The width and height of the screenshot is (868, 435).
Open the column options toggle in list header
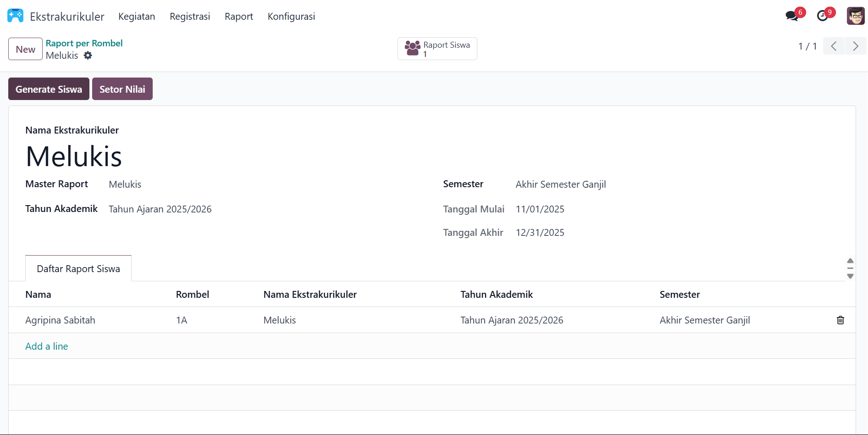(850, 268)
